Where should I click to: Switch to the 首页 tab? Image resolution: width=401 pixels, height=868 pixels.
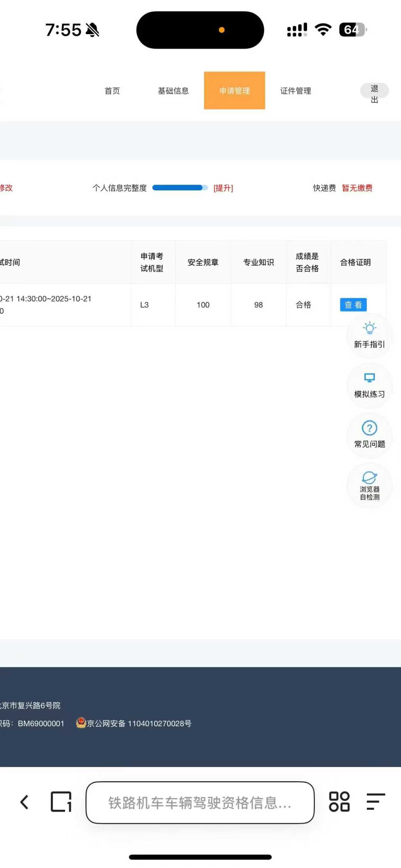pyautogui.click(x=112, y=91)
